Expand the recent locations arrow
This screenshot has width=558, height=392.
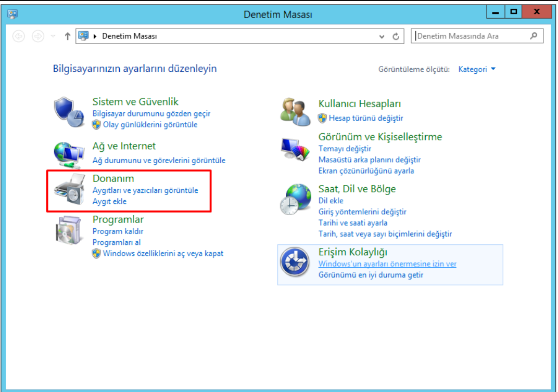pos(53,36)
